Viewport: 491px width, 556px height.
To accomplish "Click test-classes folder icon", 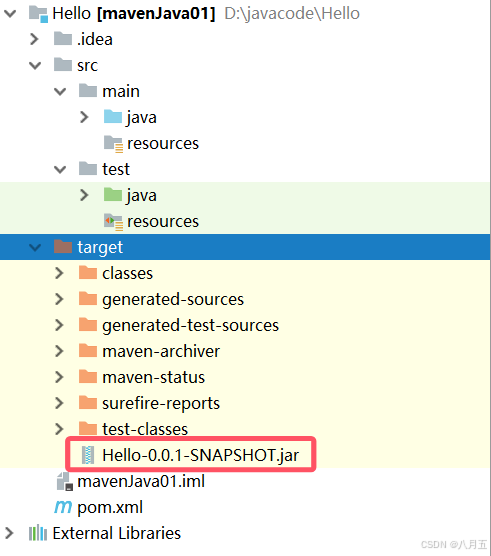I will 88,428.
